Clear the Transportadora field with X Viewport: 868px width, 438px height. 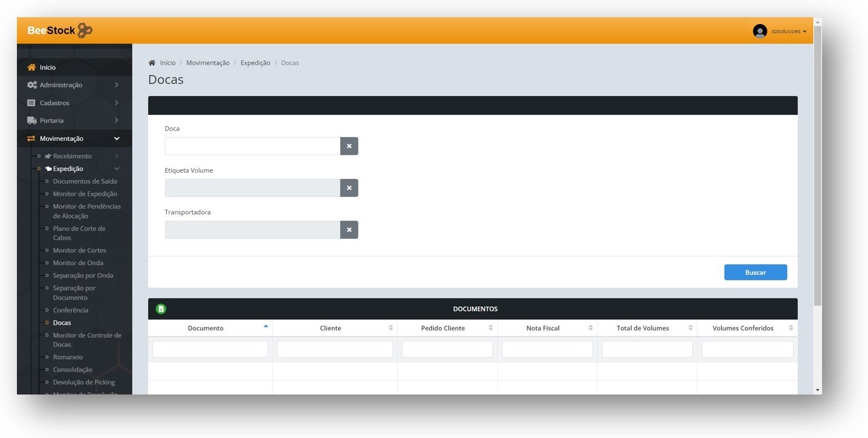349,230
